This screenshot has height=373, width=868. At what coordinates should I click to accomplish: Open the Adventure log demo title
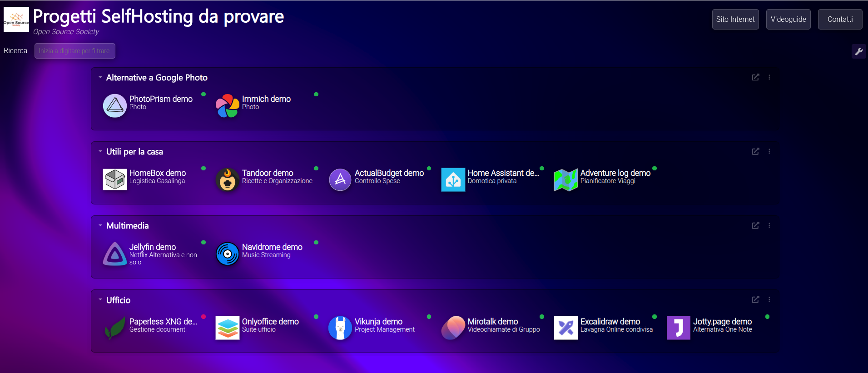tap(615, 173)
